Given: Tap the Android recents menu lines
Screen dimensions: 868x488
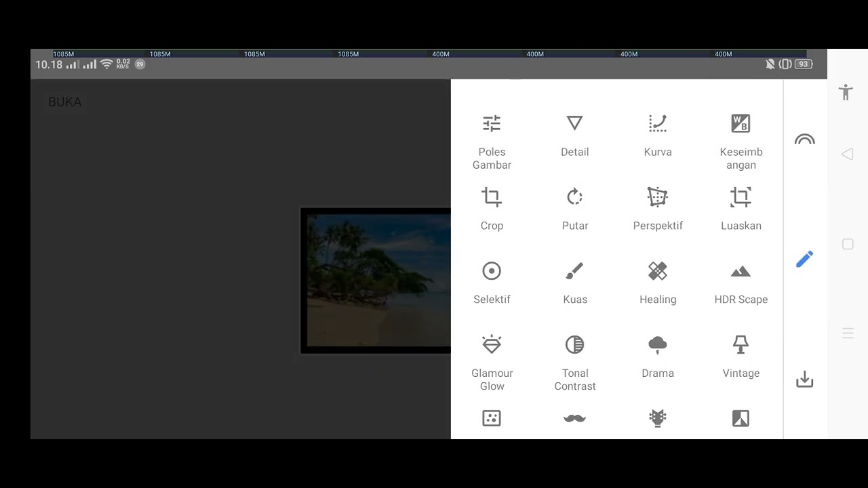Looking at the screenshot, I should pyautogui.click(x=848, y=333).
